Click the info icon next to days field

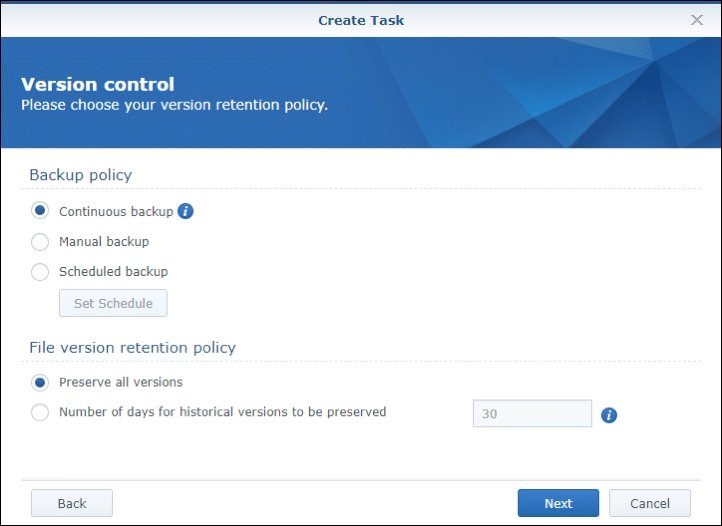609,415
